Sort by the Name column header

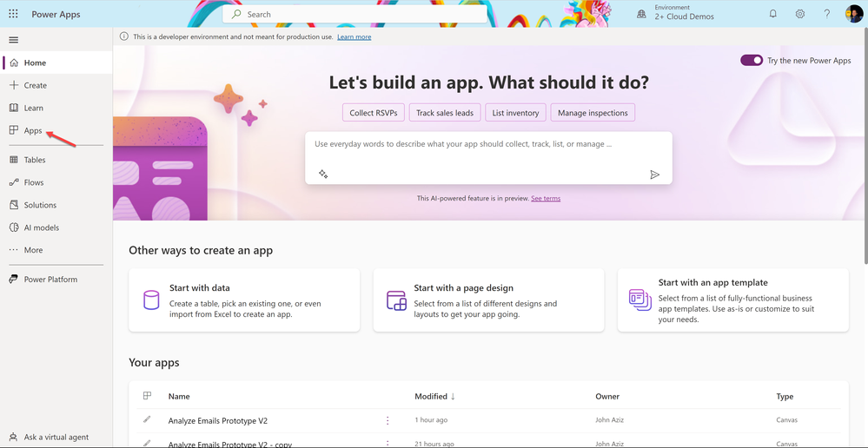(179, 396)
